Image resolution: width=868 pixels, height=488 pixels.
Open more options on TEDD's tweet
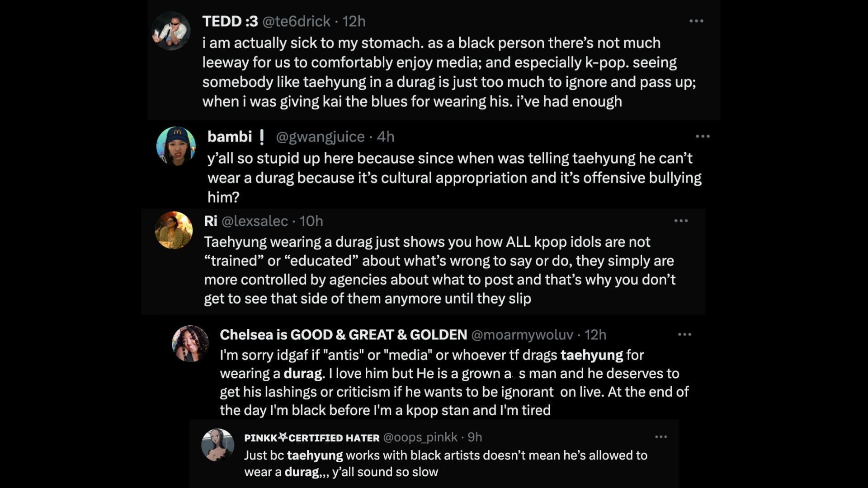(696, 21)
